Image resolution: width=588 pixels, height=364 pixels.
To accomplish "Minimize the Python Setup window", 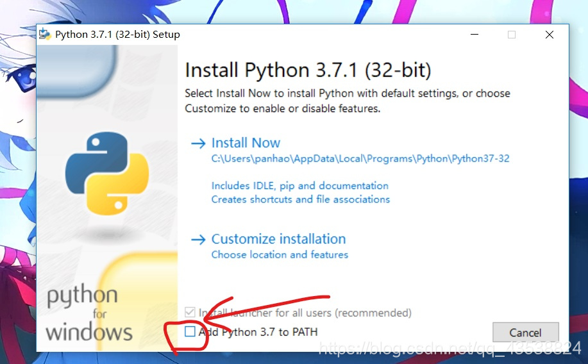I will (x=475, y=35).
